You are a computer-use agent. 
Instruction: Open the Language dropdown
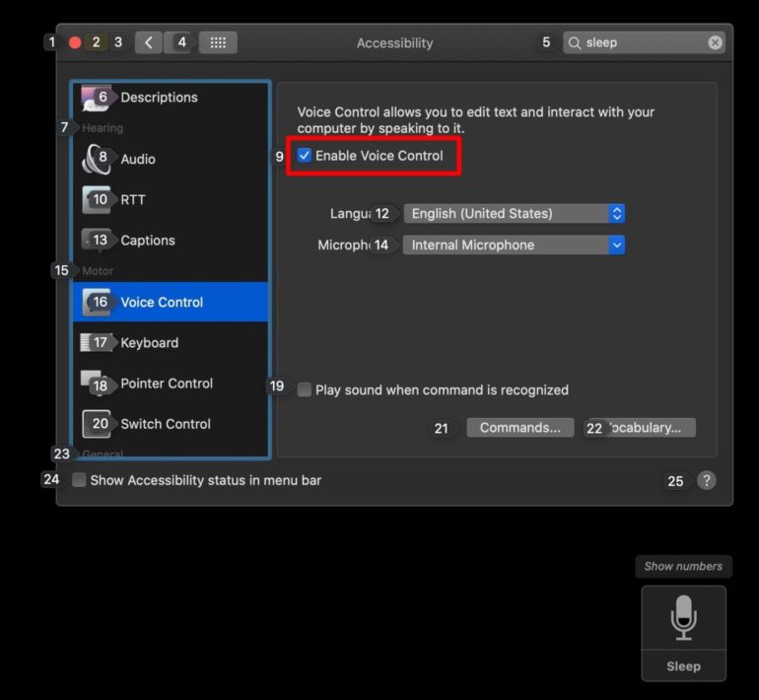(x=514, y=214)
